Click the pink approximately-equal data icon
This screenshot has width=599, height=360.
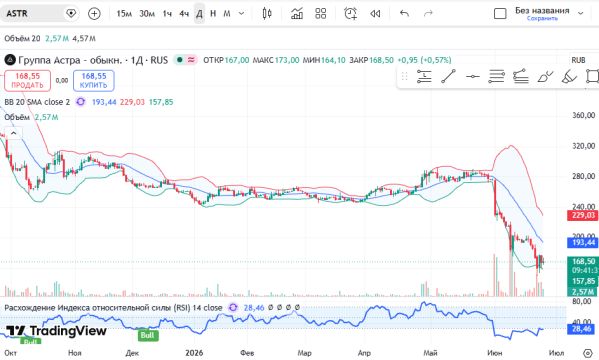tap(191, 60)
